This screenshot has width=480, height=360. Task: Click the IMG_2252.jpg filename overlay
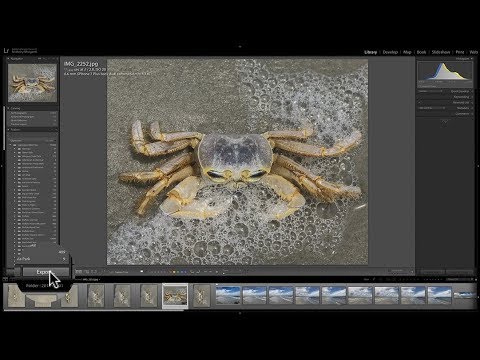[81, 64]
